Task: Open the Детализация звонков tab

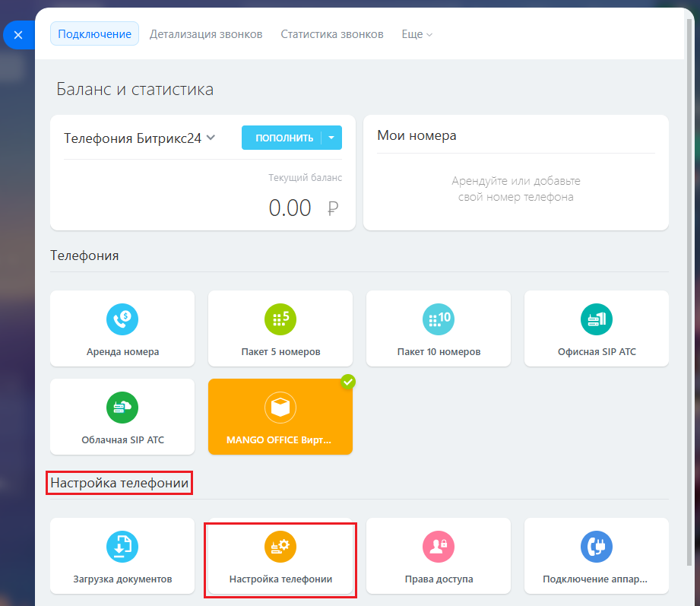Action: pos(206,34)
